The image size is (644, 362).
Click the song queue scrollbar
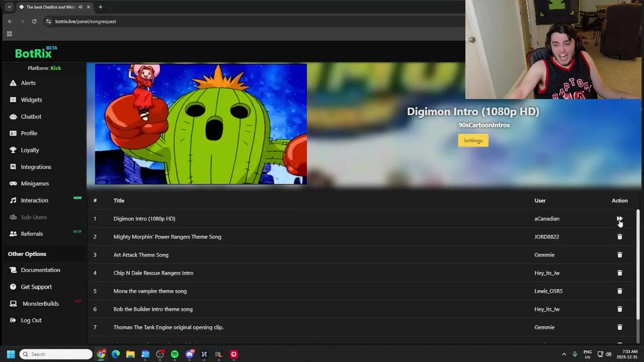pos(638,264)
